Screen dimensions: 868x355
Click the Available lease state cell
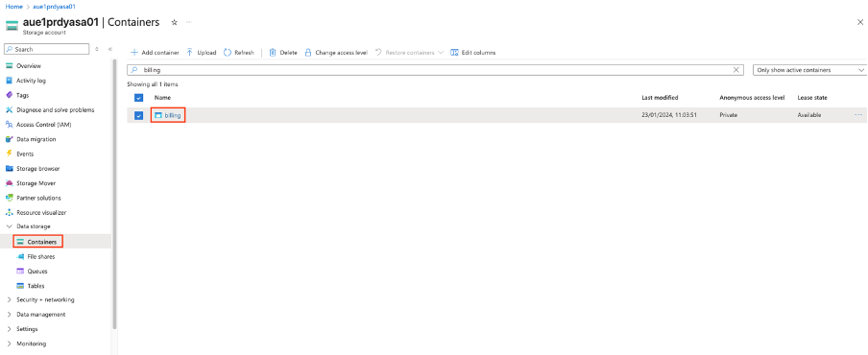809,115
